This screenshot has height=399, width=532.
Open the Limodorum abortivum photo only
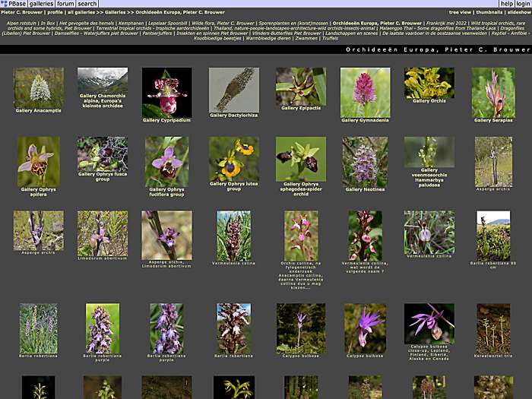[x=103, y=233]
